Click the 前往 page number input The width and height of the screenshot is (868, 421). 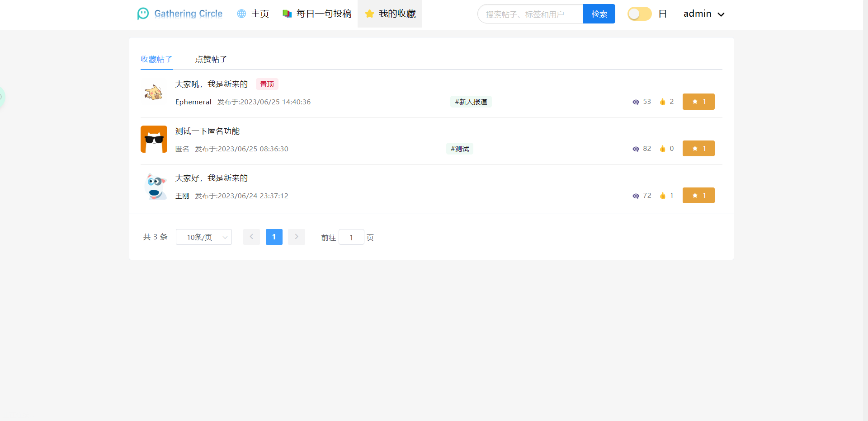(x=352, y=237)
